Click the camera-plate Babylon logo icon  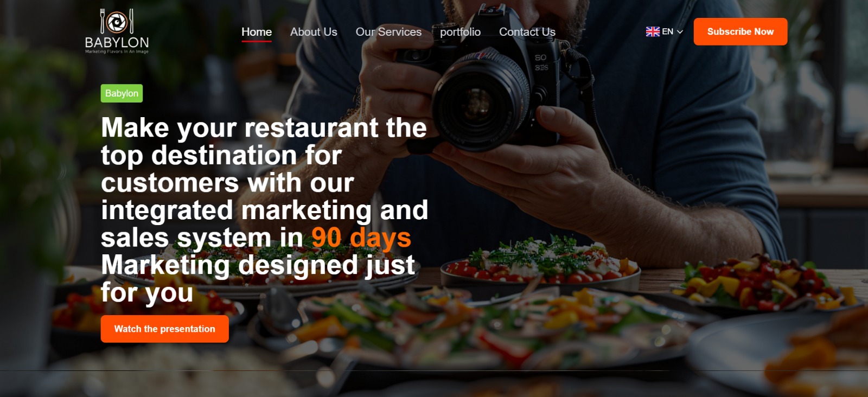click(x=117, y=22)
